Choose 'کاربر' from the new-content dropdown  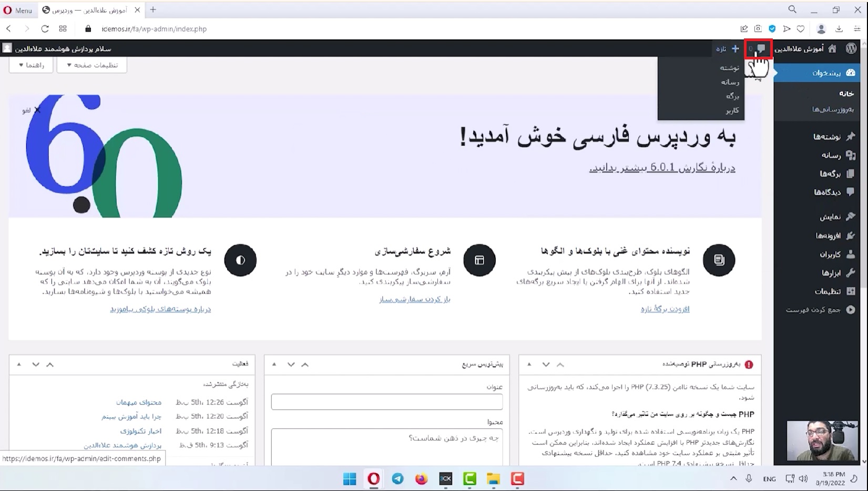click(732, 111)
